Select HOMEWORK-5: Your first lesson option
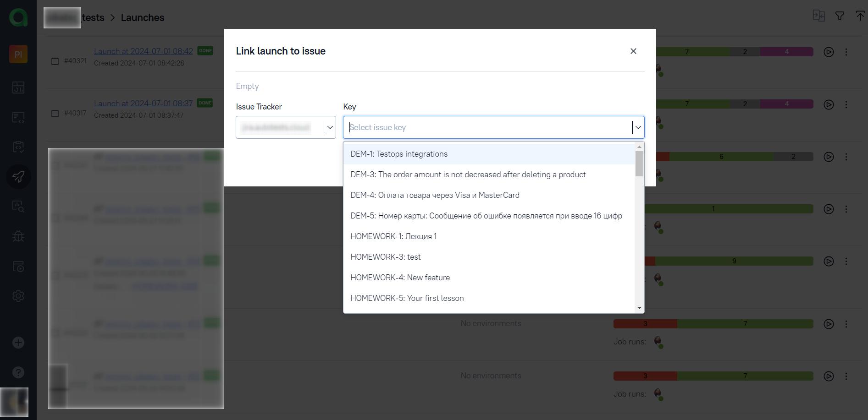Viewport: 868px width, 420px height. (489, 298)
